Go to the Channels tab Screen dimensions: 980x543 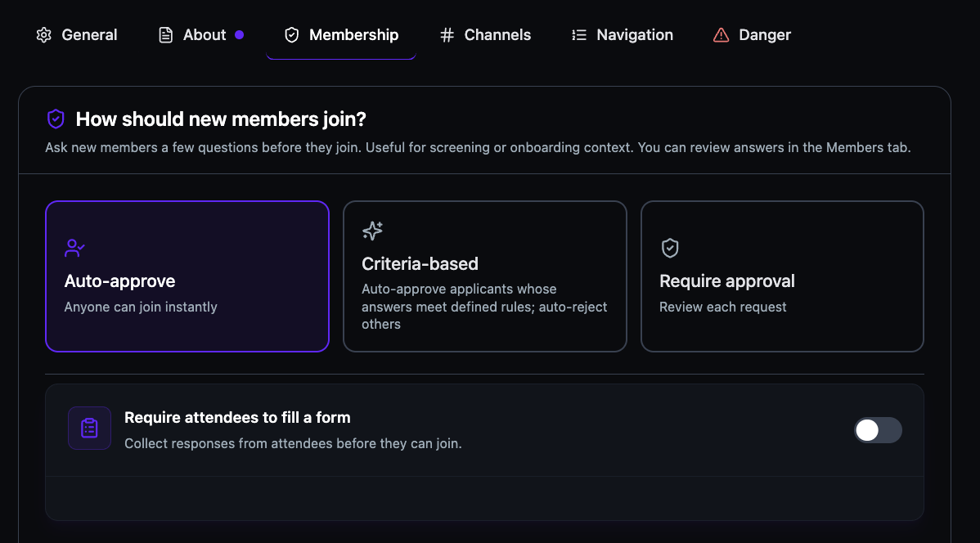(x=485, y=35)
